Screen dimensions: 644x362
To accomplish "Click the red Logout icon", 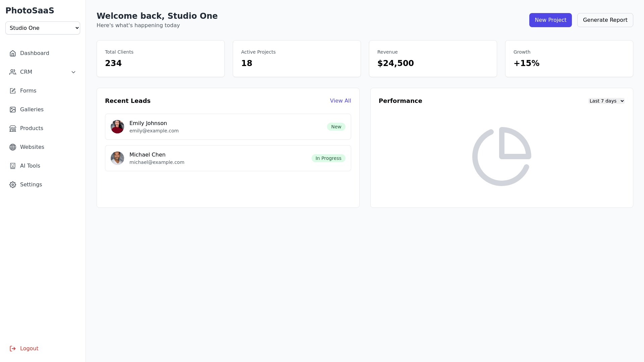I will [13, 349].
